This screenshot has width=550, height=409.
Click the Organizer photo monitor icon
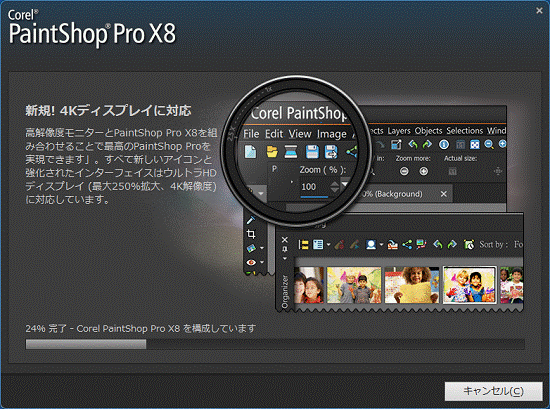pyautogui.click(x=421, y=244)
